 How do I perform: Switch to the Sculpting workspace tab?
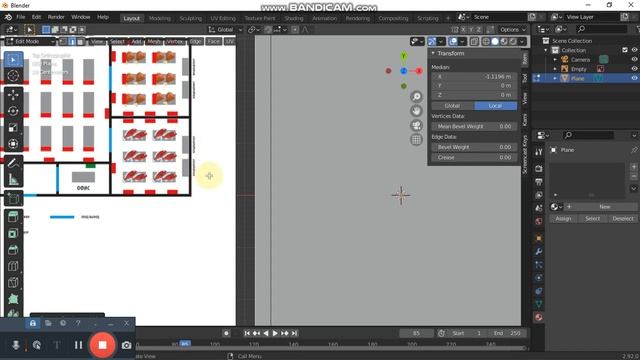191,18
